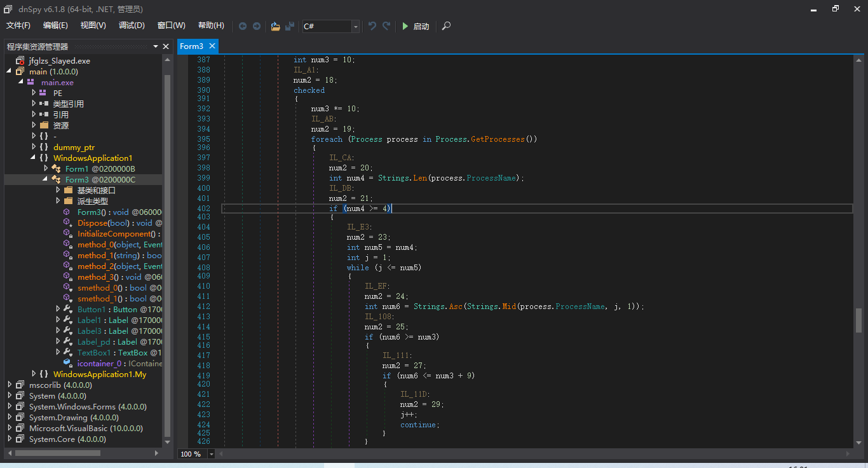This screenshot has height=468, width=868.
Task: Navigate backward with the back arrow icon
Action: point(243,26)
